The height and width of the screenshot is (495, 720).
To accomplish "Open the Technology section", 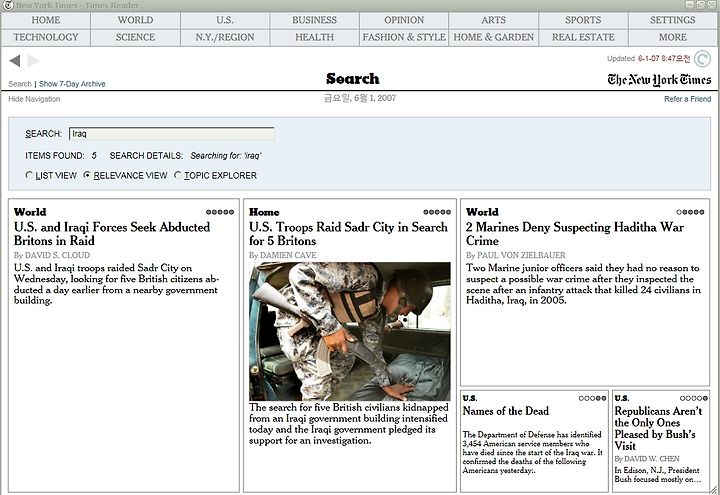I will tap(46, 37).
